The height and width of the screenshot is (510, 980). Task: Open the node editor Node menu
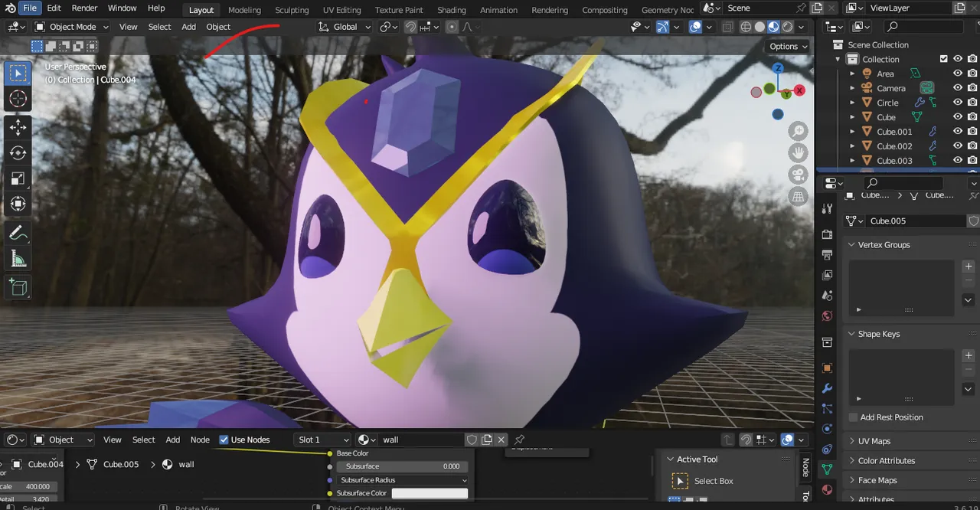pos(200,440)
